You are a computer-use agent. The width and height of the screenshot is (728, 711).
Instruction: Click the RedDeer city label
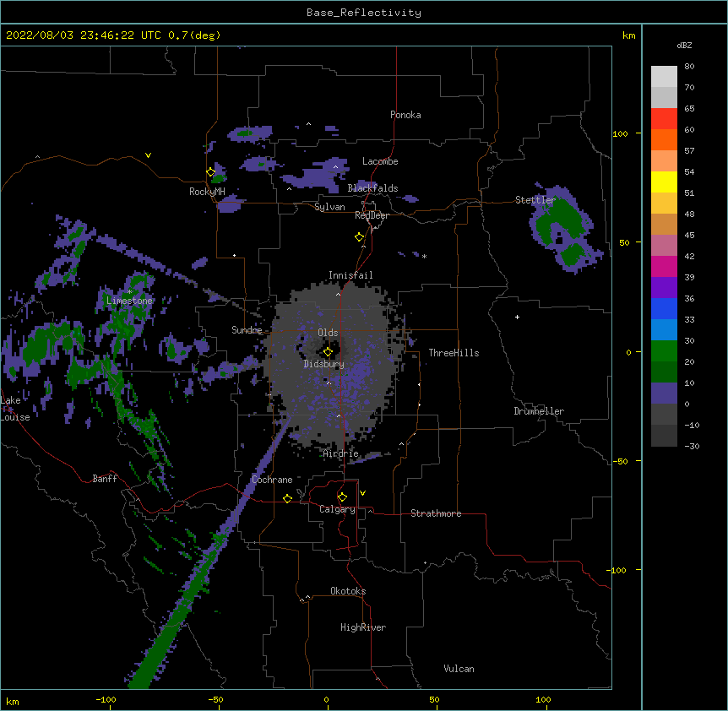[x=372, y=215]
